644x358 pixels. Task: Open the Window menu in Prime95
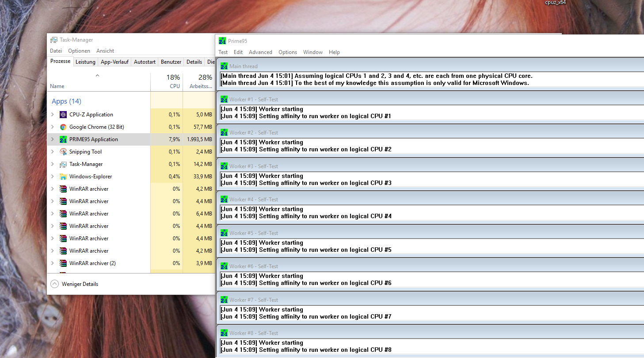point(313,52)
